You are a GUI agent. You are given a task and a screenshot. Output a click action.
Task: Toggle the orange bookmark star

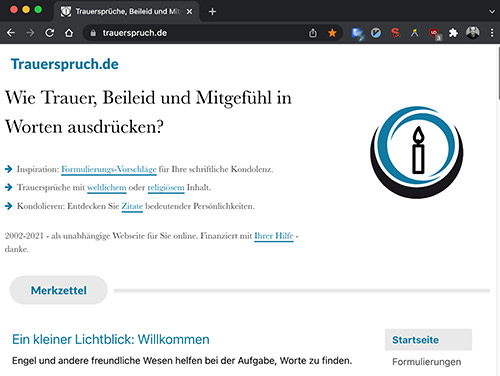[x=332, y=33]
